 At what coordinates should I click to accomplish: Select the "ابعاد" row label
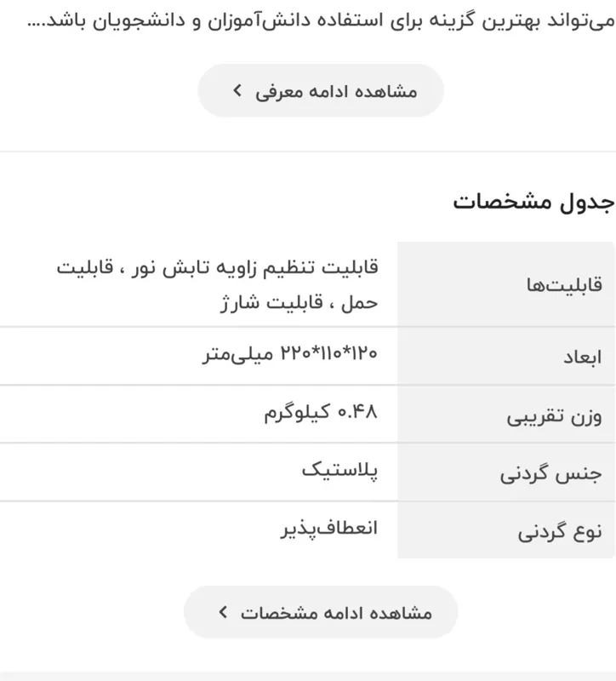582,357
